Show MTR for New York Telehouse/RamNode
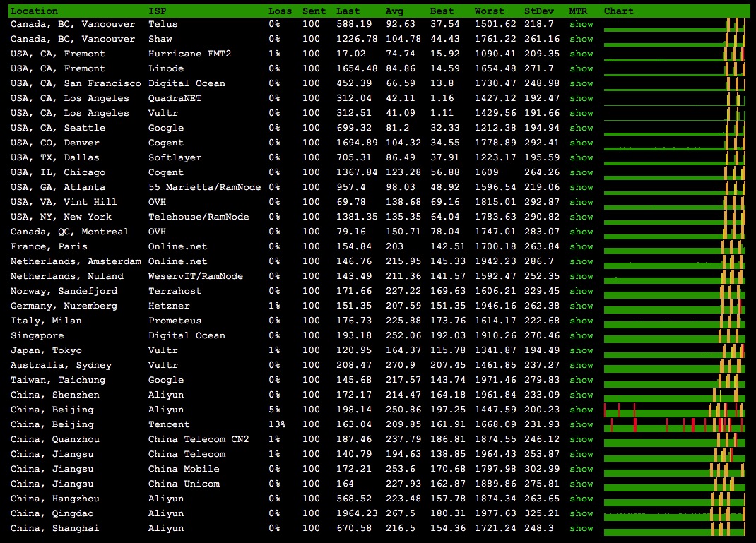Image resolution: width=756 pixels, height=543 pixels. pyautogui.click(x=581, y=217)
